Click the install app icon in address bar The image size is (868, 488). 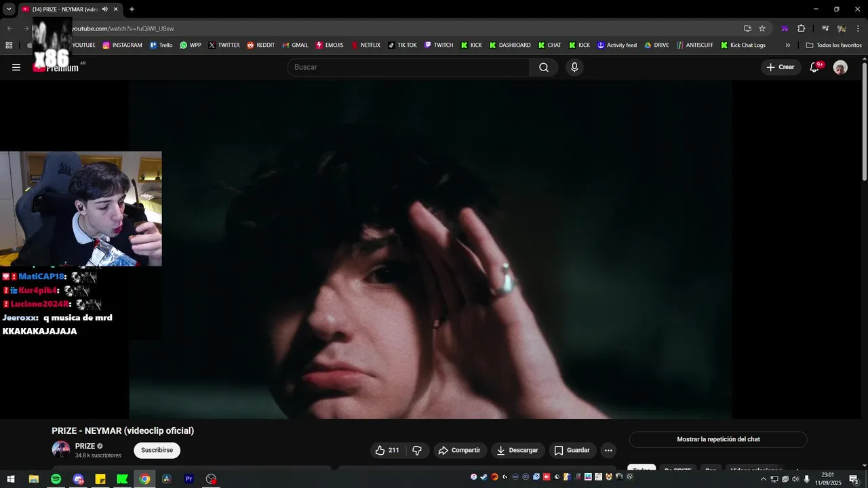pos(747,28)
